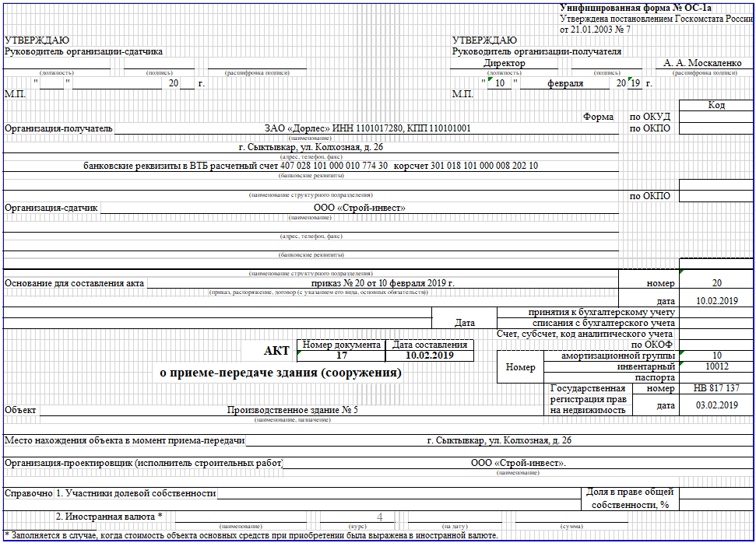Select the "списания с бухгалтерского учета" row label

point(603,324)
